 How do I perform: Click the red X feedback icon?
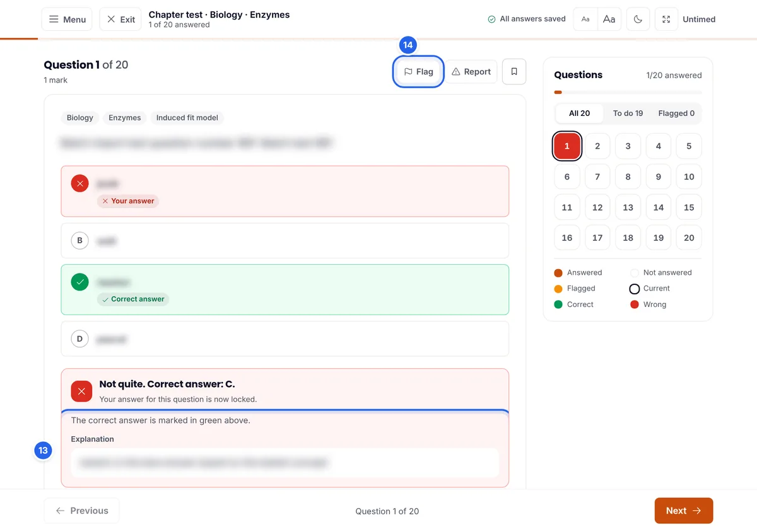tap(81, 391)
